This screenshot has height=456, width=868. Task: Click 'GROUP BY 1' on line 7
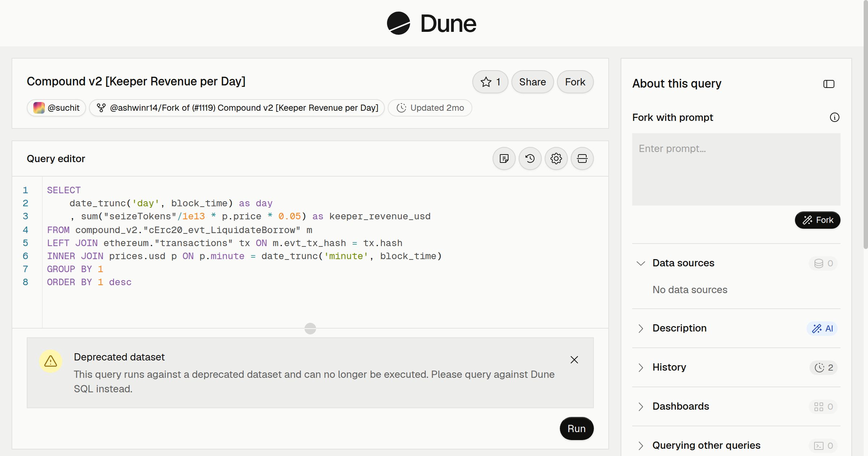point(75,269)
